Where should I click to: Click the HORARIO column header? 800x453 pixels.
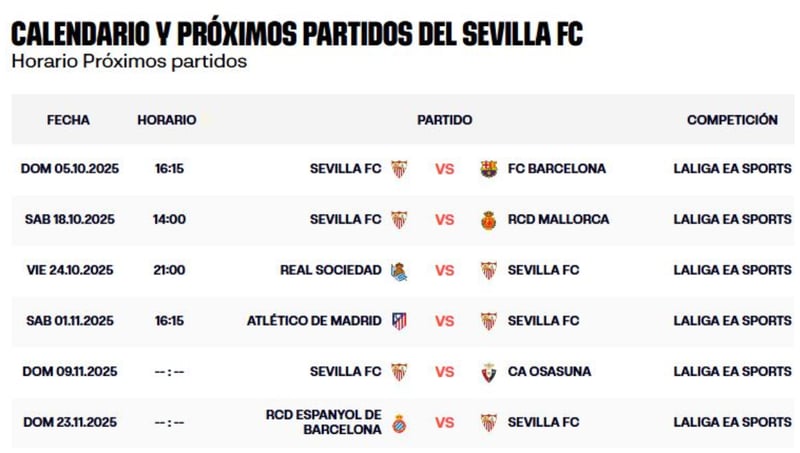coord(167,120)
